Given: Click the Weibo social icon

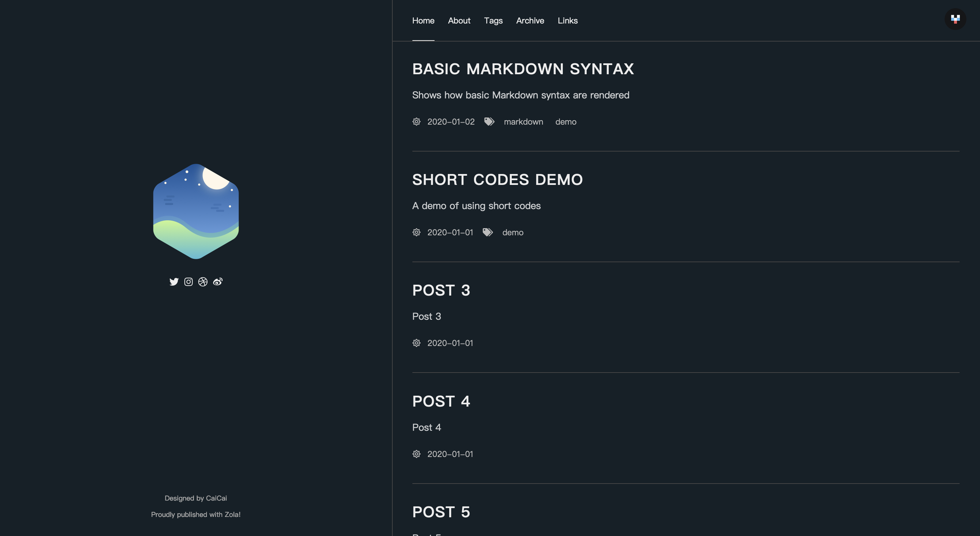Looking at the screenshot, I should (x=217, y=281).
